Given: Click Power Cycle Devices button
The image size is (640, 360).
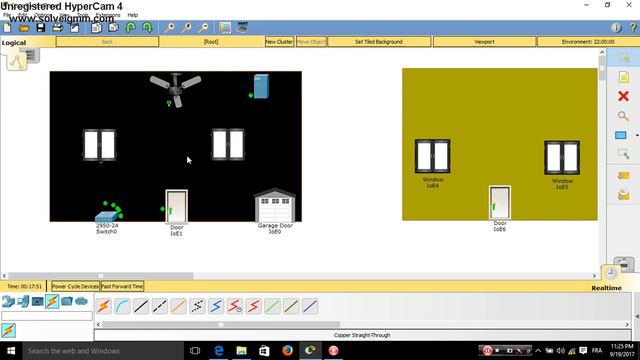Looking at the screenshot, I should 76,286.
